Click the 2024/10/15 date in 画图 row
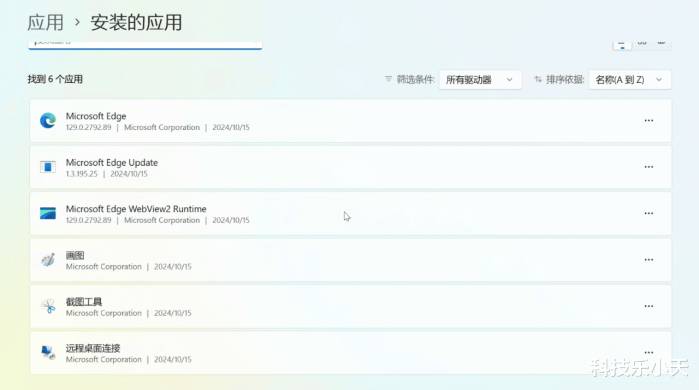The image size is (699, 390). pyautogui.click(x=173, y=267)
